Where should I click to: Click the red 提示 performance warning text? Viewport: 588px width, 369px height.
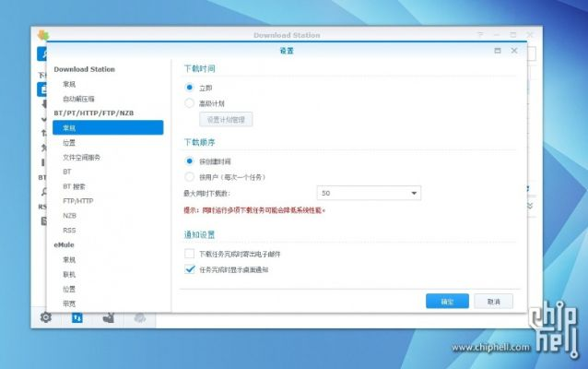[x=254, y=210]
